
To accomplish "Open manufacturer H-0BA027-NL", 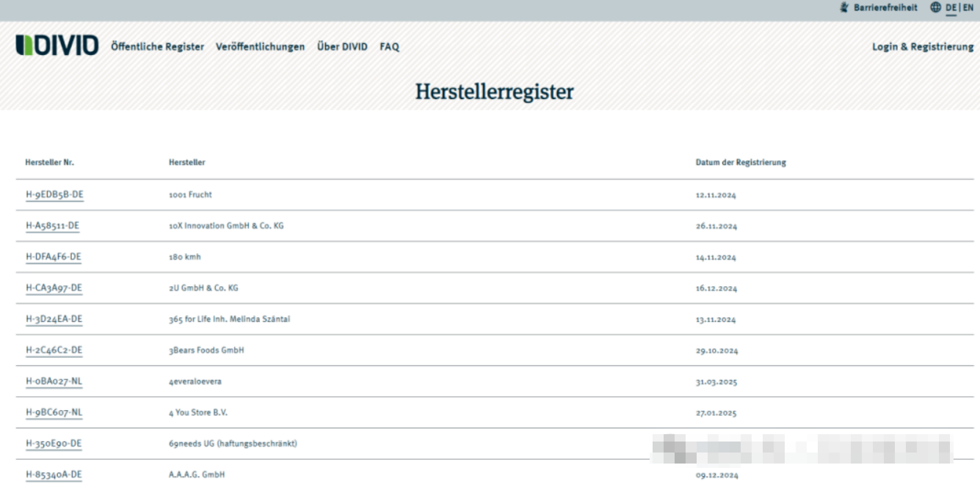I will click(54, 381).
